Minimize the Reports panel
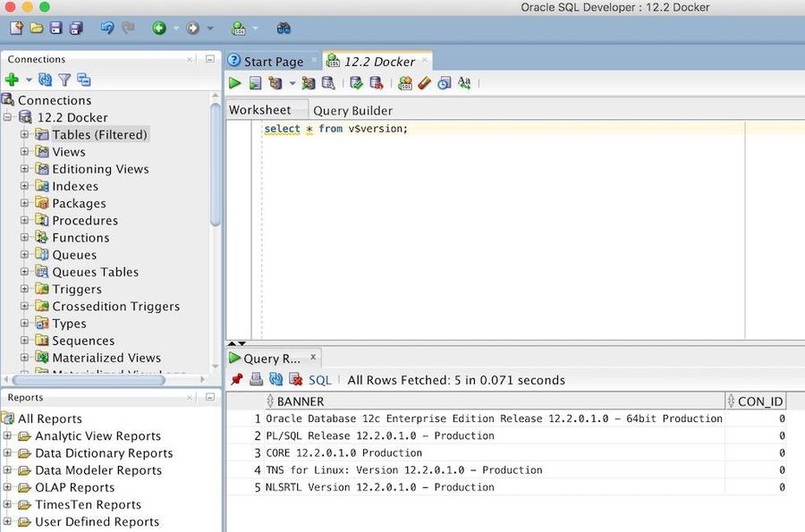The image size is (805, 532). point(210,397)
